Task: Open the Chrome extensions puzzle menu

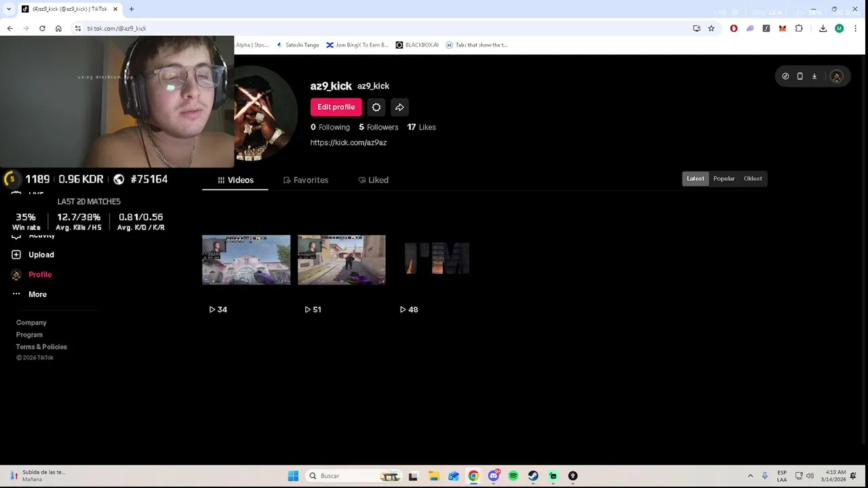Action: tap(799, 28)
